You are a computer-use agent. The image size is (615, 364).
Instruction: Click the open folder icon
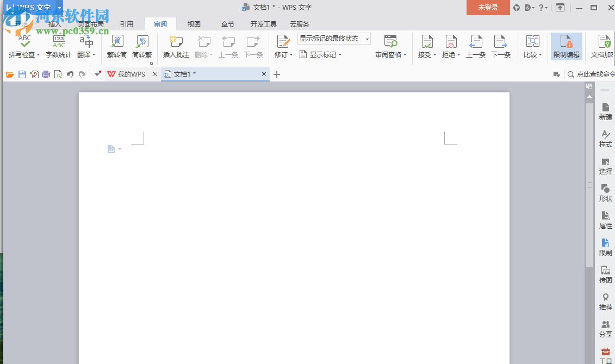10,74
